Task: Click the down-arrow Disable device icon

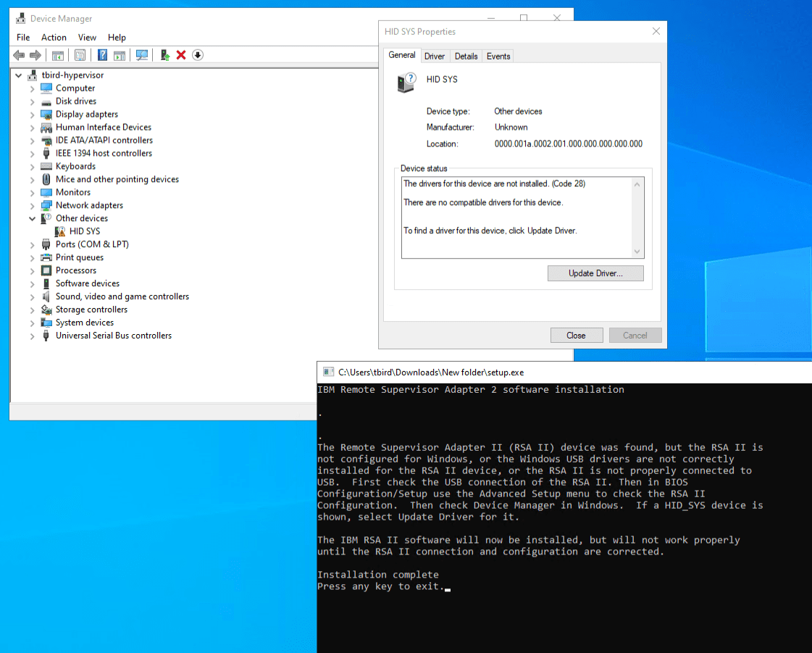Action: point(198,55)
